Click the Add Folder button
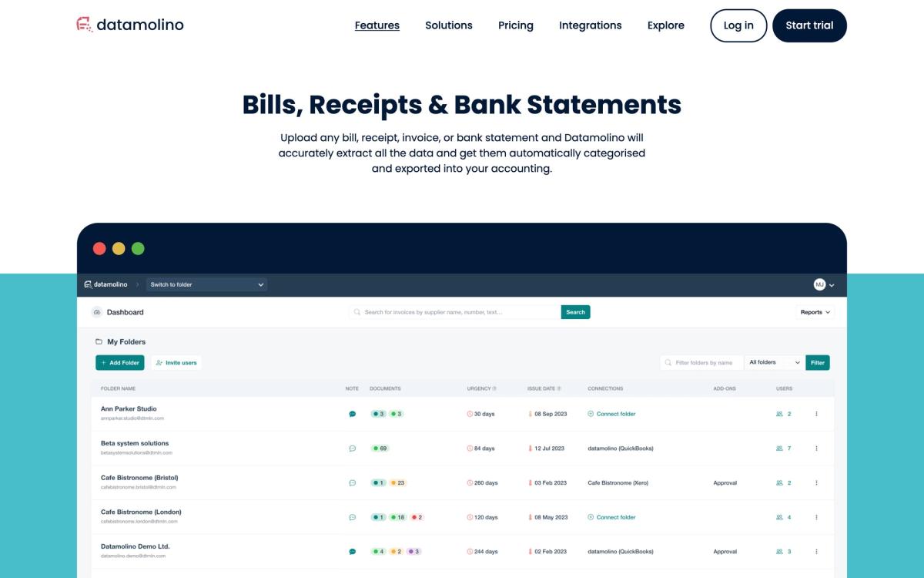 point(120,362)
